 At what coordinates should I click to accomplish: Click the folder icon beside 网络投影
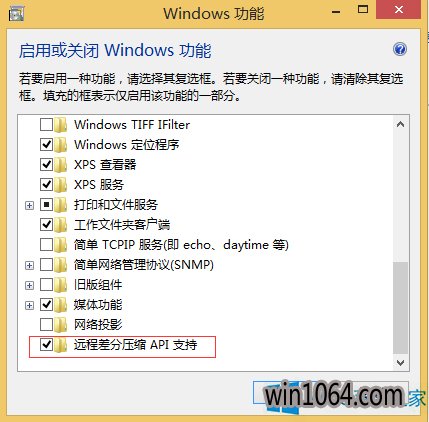61,325
